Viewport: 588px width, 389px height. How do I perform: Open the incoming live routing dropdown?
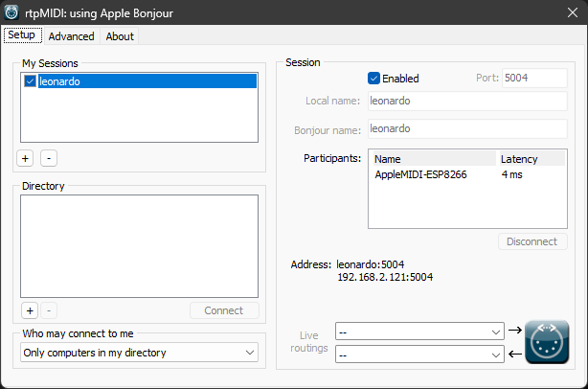click(x=419, y=355)
